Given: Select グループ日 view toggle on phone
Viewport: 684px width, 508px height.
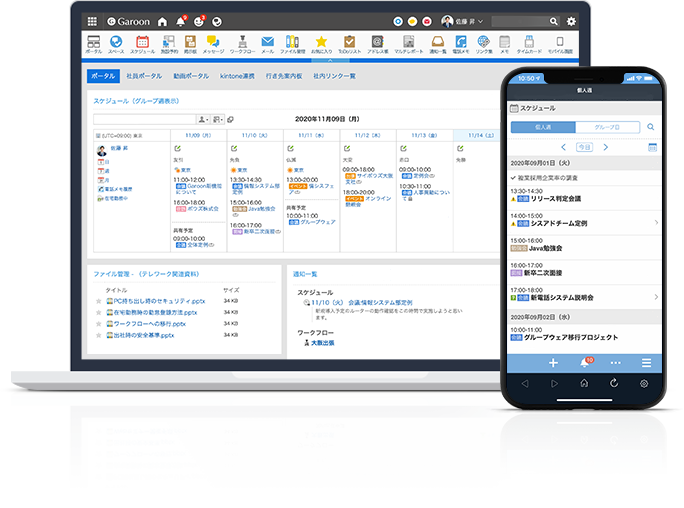Looking at the screenshot, I should pyautogui.click(x=606, y=127).
